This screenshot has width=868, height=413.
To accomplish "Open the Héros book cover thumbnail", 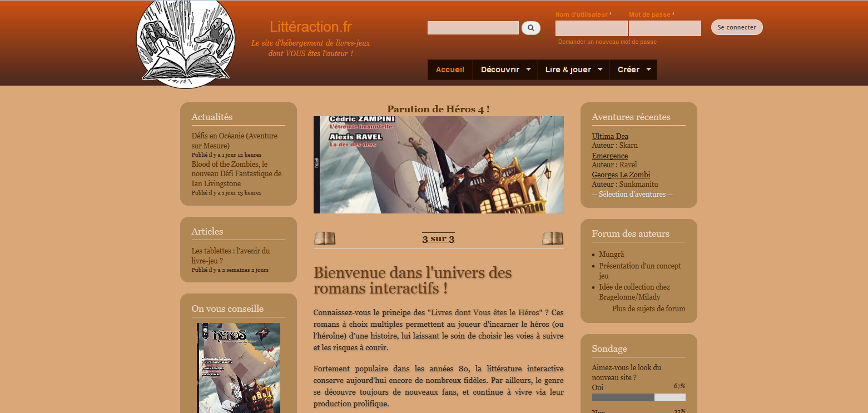I will [x=239, y=367].
